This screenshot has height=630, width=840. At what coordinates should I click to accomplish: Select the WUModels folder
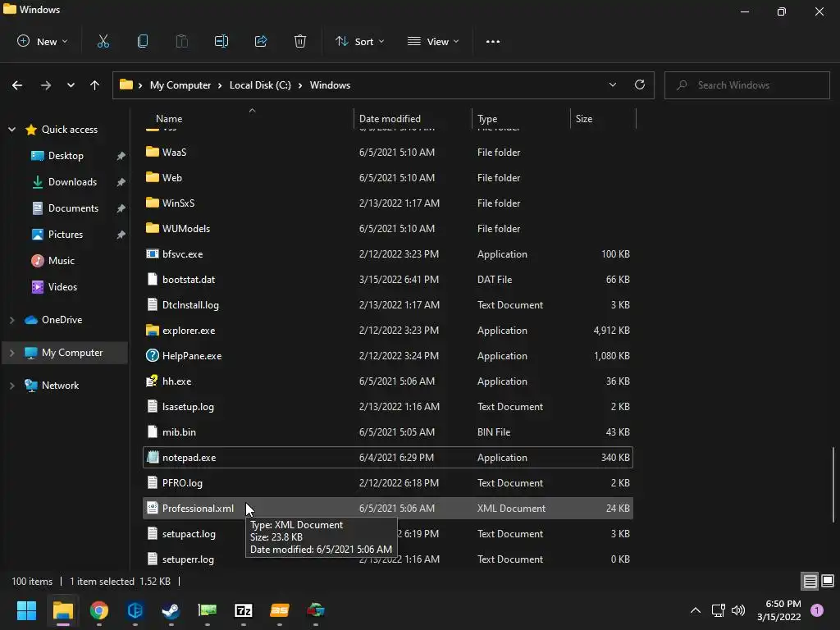[388, 228]
